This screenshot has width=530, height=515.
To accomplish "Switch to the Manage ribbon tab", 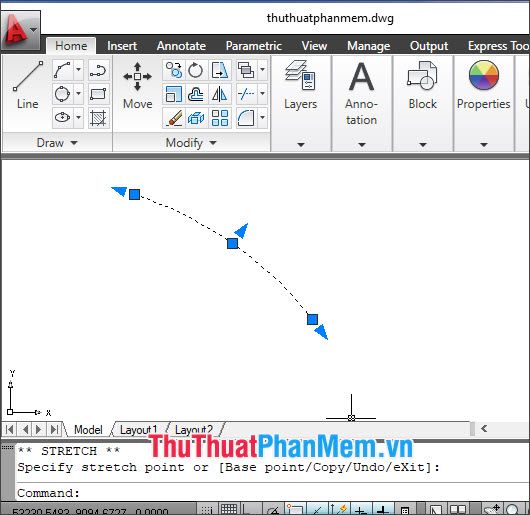I will coord(368,46).
